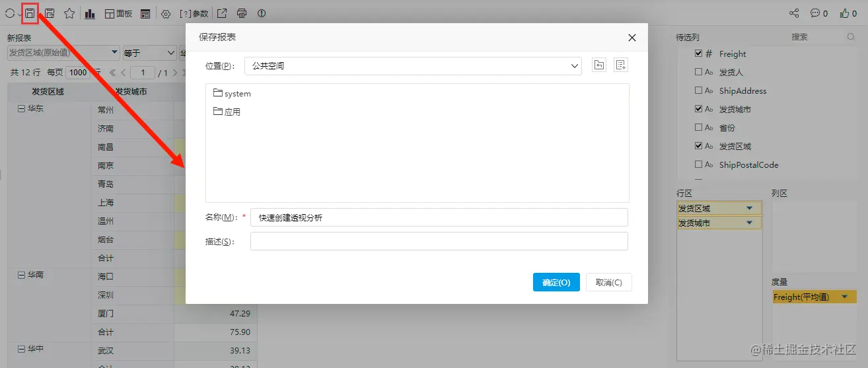
Task: Toggle the 发货区域 checkbox in 待选列
Action: [x=699, y=146]
